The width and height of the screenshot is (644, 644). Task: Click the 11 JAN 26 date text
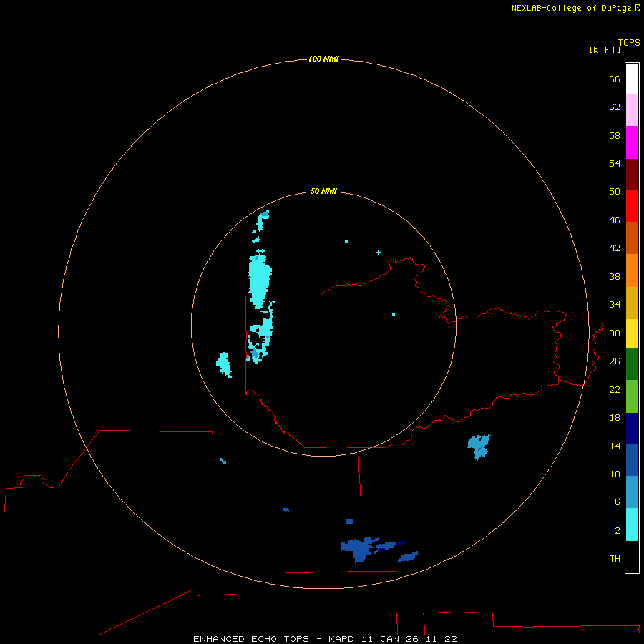coord(391,639)
